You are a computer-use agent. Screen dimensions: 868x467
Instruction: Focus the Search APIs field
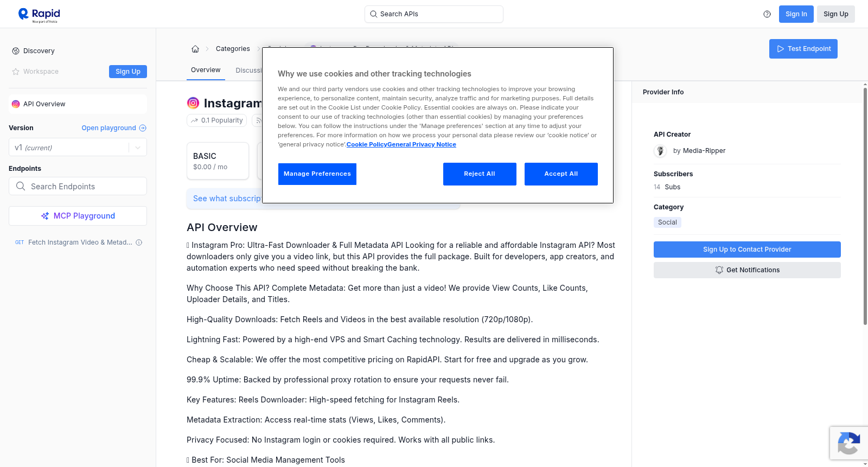coord(434,14)
